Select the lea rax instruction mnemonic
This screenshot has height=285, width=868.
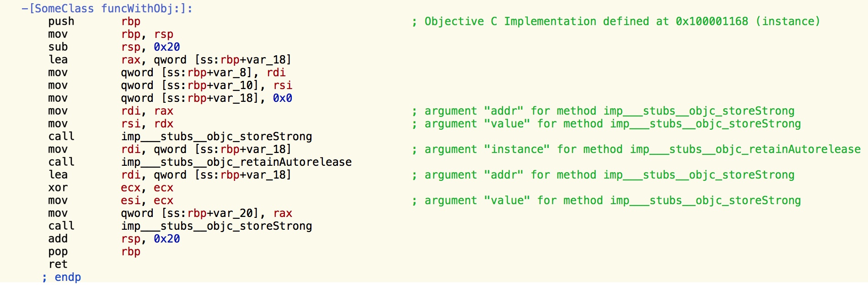point(58,60)
